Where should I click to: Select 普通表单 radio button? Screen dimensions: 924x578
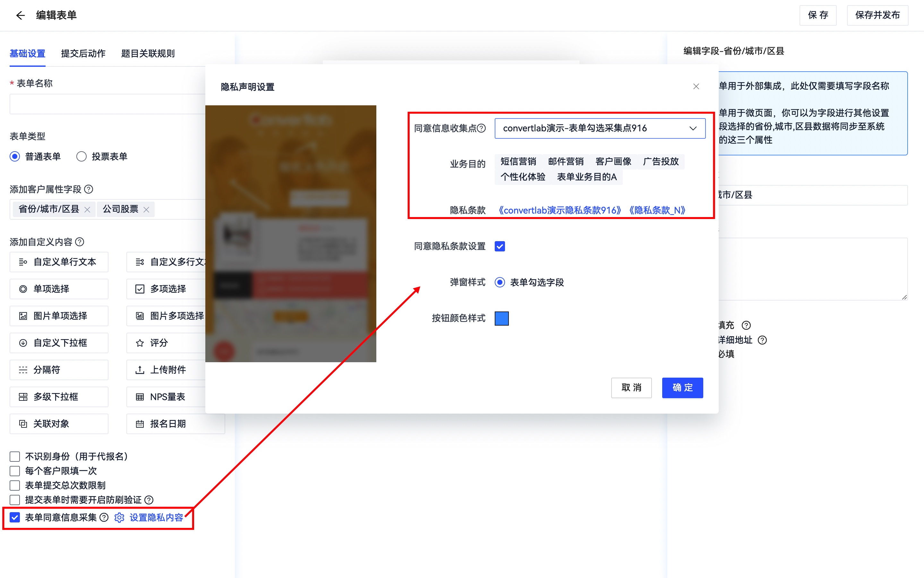[15, 157]
